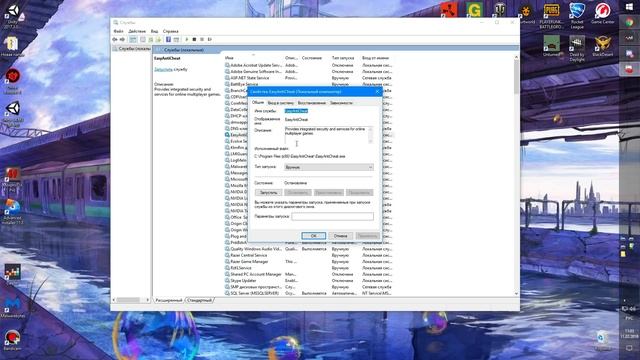Select SQL Server (MSSQLSERVER) row

tap(308, 293)
